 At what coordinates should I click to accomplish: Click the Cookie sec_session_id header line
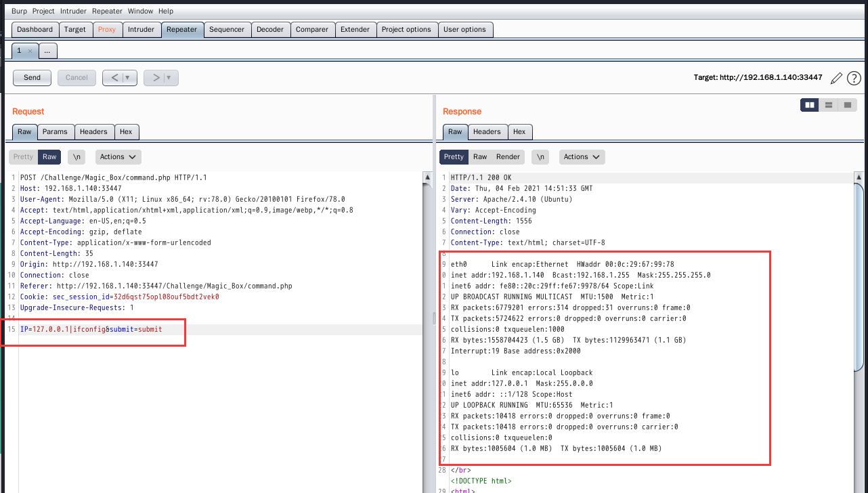[120, 297]
